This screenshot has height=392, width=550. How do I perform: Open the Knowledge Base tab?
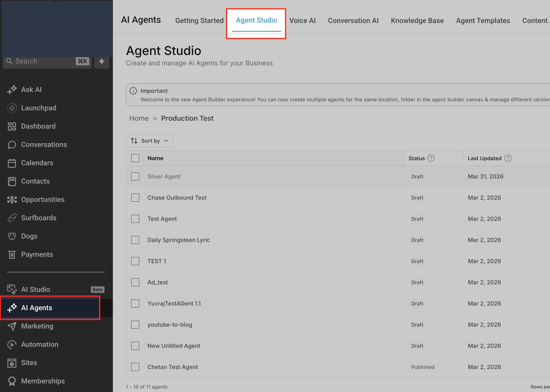point(417,21)
